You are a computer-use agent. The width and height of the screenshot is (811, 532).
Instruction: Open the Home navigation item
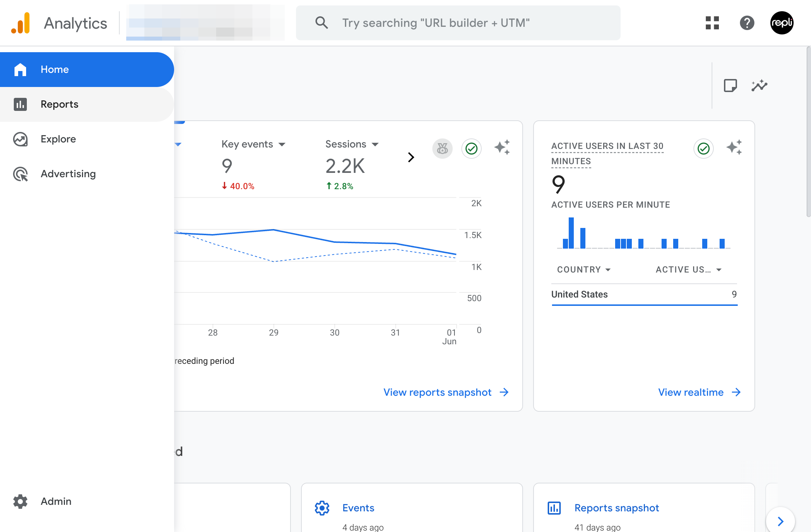point(87,70)
